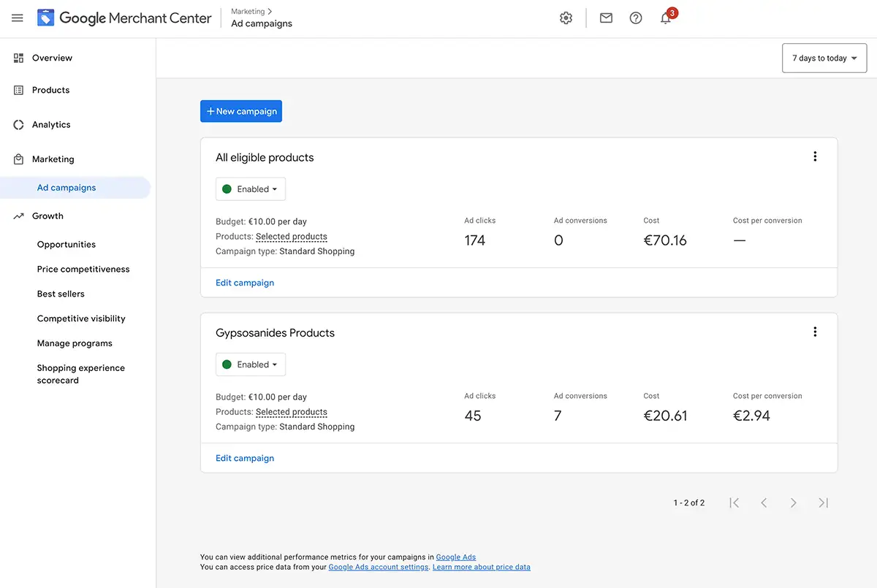877x588 pixels.
Task: Click the Growth trend arrow icon
Action: (x=19, y=216)
